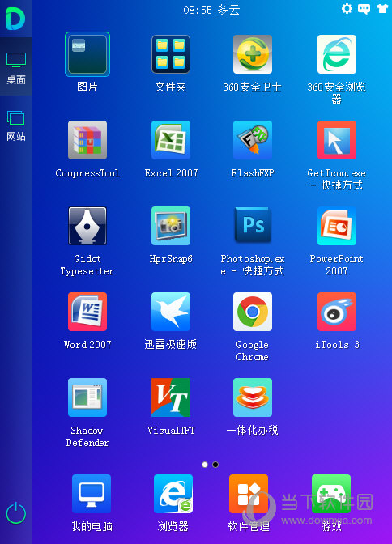Open 迅雷极速版 bird icon

[x=170, y=312]
